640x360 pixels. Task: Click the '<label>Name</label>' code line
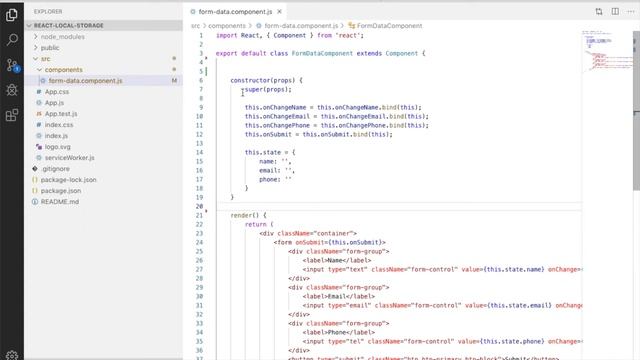tap(337, 260)
